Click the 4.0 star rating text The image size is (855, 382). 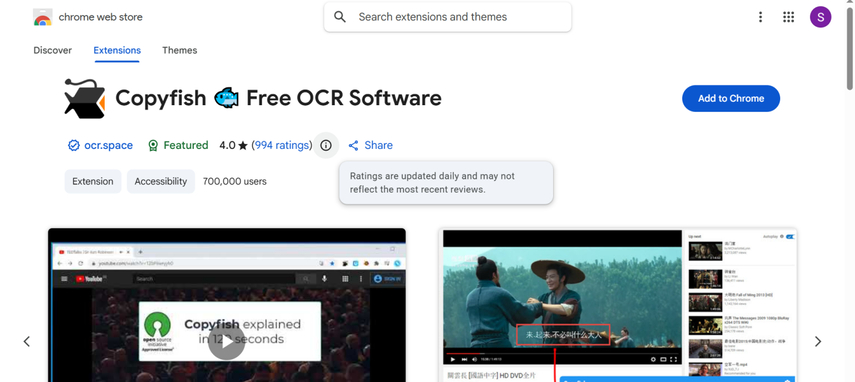pyautogui.click(x=233, y=145)
